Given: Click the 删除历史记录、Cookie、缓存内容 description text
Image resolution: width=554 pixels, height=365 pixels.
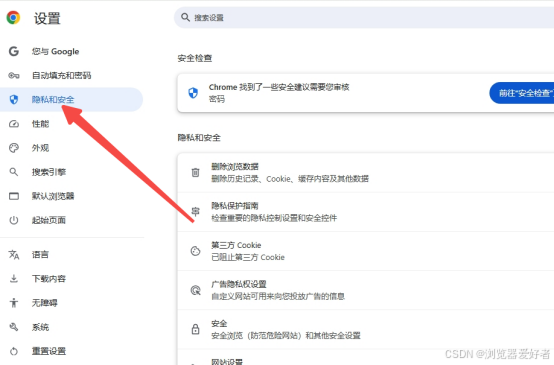Looking at the screenshot, I should 290,179.
